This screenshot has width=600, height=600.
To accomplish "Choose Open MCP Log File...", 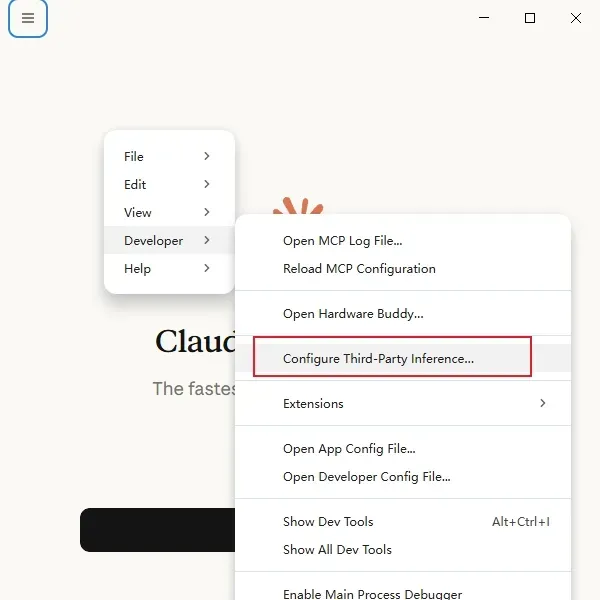I will coord(403,241).
